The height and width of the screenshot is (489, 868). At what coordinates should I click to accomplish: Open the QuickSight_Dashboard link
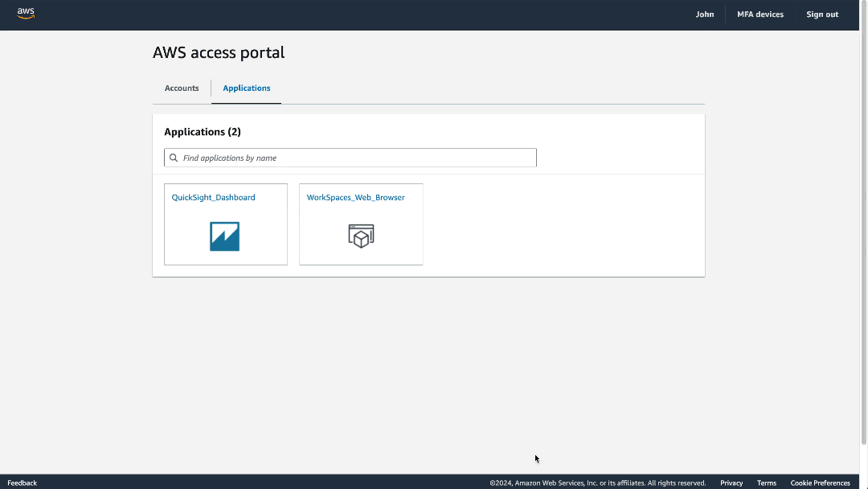pos(213,197)
